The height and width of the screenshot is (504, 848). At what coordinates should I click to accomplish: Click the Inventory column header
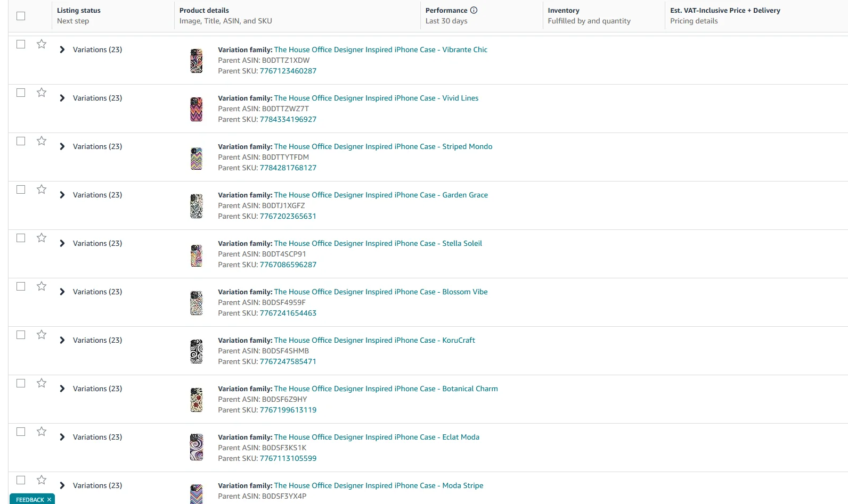[564, 10]
